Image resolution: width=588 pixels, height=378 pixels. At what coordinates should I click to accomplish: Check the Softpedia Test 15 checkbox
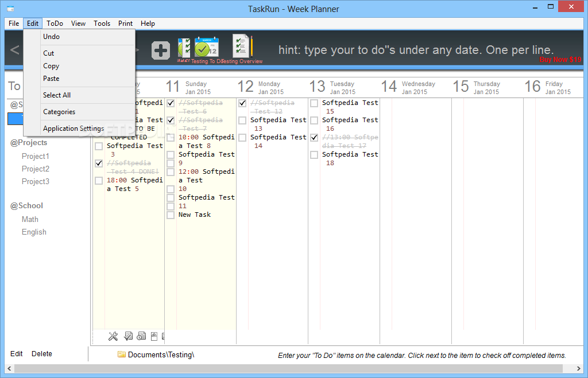point(314,103)
